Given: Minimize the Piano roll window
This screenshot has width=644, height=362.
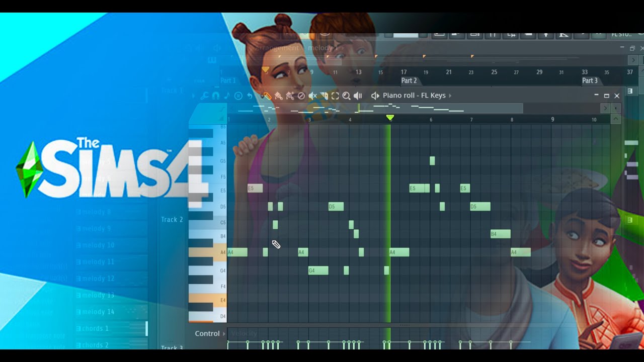Looking at the screenshot, I should pos(596,96).
